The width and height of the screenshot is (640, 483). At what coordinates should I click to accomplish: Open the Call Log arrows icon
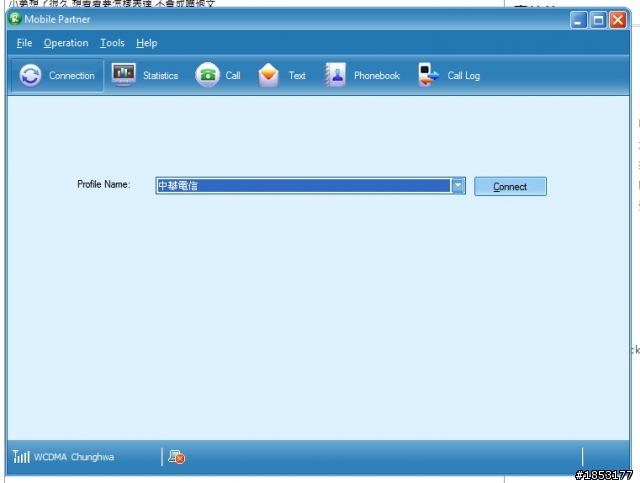click(x=428, y=75)
